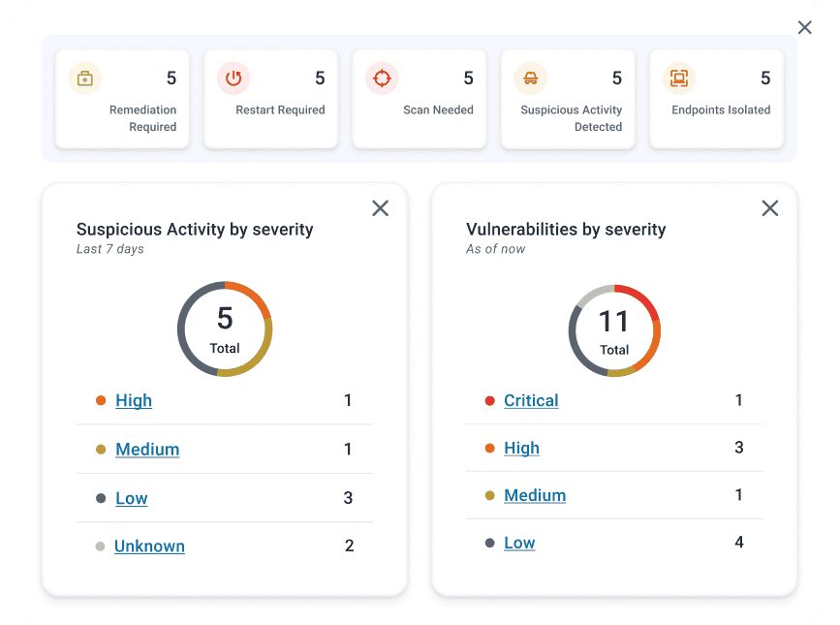This screenshot has height=625, width=840.
Task: Click the Endpoints Isolated icon
Action: [x=678, y=78]
